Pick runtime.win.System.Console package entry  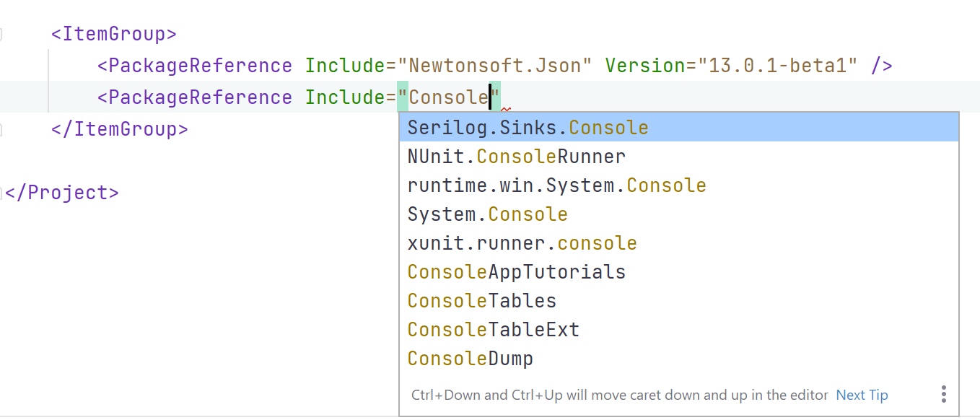[556, 185]
